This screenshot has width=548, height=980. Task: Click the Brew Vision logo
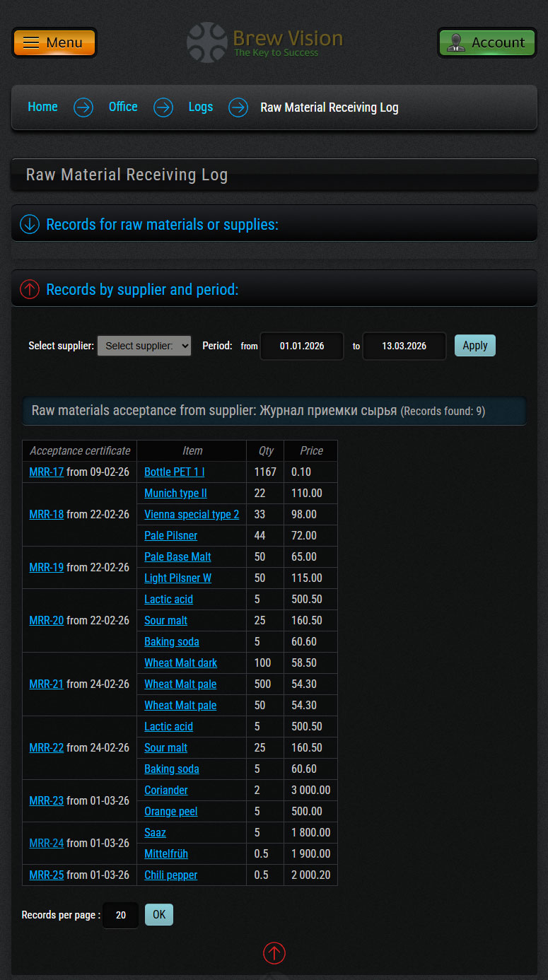[265, 42]
